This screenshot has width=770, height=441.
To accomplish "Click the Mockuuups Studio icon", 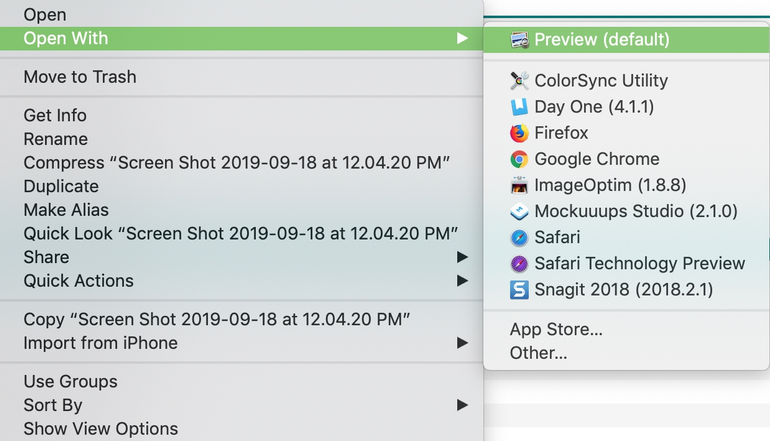I will point(519,211).
